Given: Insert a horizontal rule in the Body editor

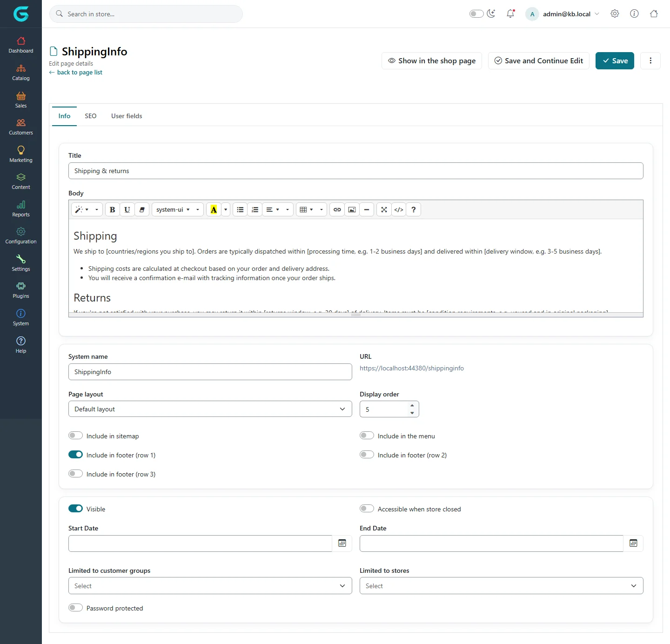Looking at the screenshot, I should (x=367, y=210).
